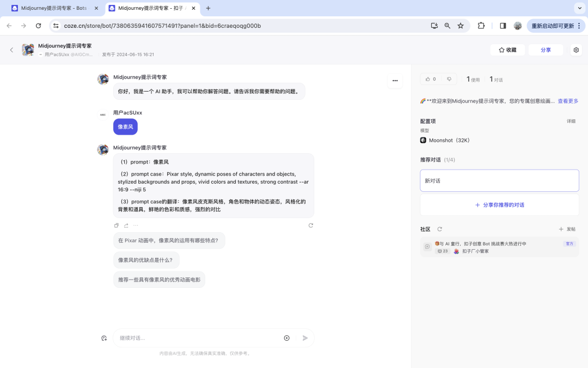588x368 pixels.
Task: Open site information icon in address bar
Action: pos(56,26)
